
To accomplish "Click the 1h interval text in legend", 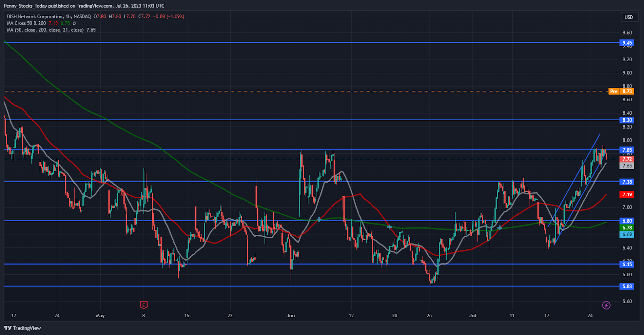I will click(x=68, y=16).
